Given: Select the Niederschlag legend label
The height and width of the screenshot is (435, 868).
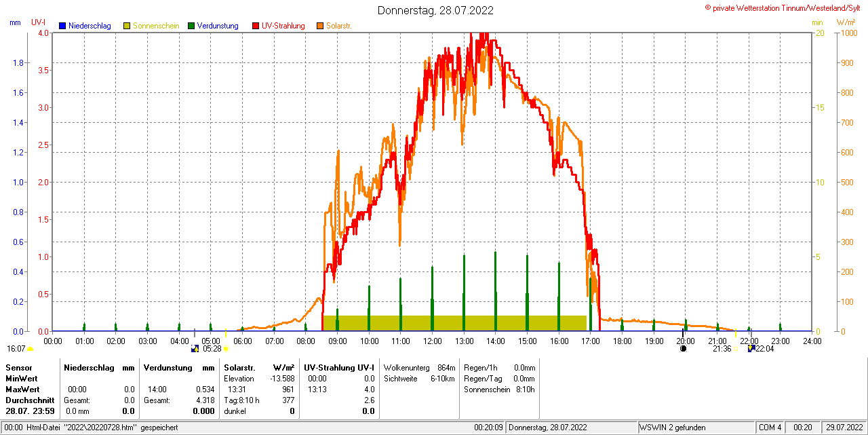Looking at the screenshot, I should (90, 26).
